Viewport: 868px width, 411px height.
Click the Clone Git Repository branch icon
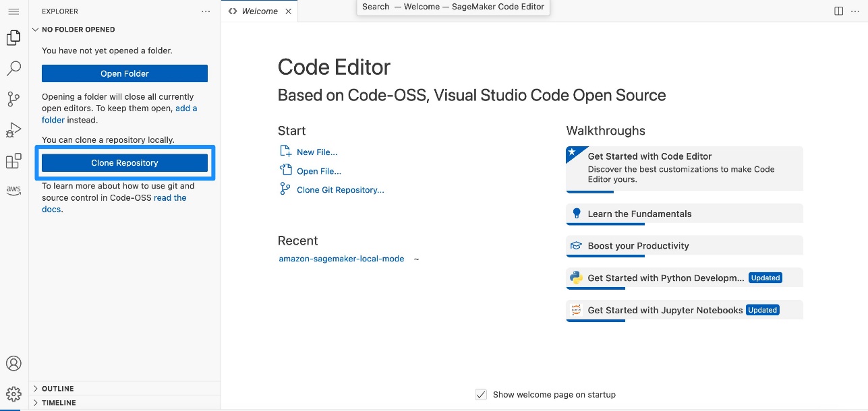[285, 189]
